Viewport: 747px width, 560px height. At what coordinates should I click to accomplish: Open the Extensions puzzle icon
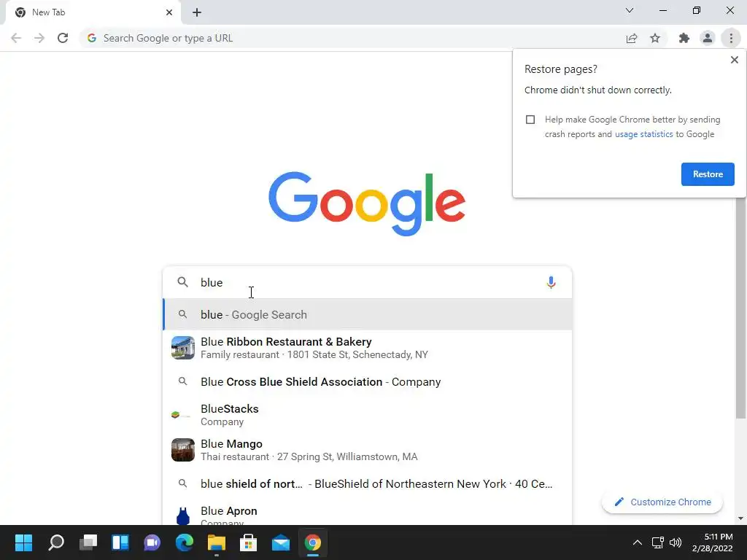684,38
